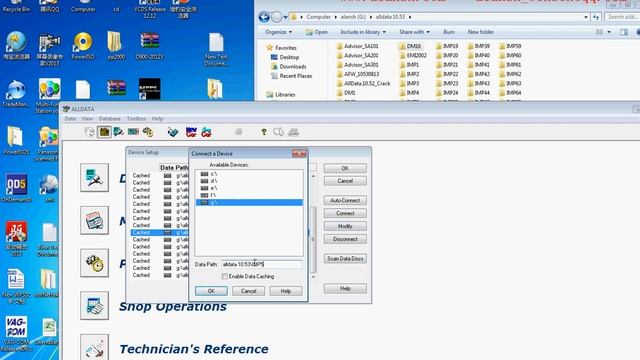Expand the breadcrumb arrow after alldata 10.53

pyautogui.click(x=410, y=17)
